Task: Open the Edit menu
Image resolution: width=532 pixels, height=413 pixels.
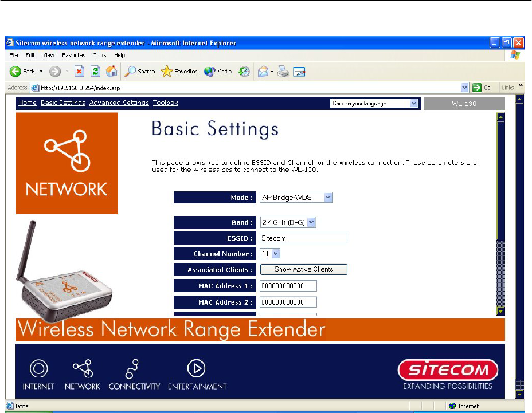Action: coord(30,55)
